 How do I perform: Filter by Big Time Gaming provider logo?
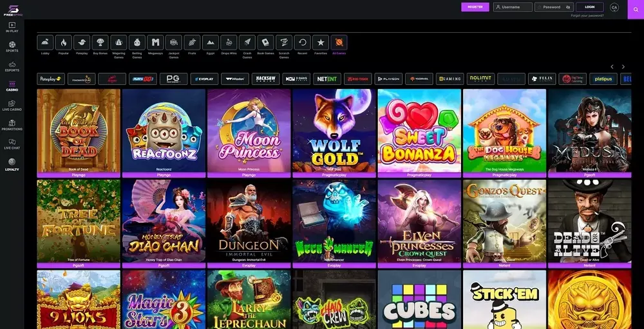click(573, 79)
